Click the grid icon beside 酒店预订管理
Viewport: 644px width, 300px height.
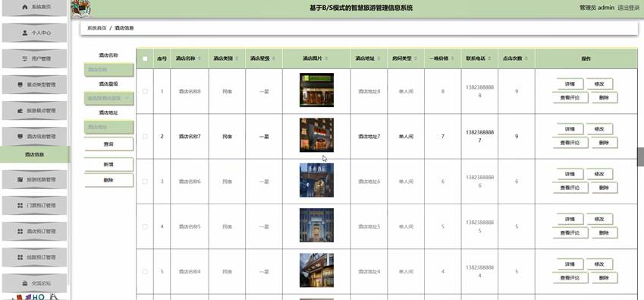coord(20,232)
